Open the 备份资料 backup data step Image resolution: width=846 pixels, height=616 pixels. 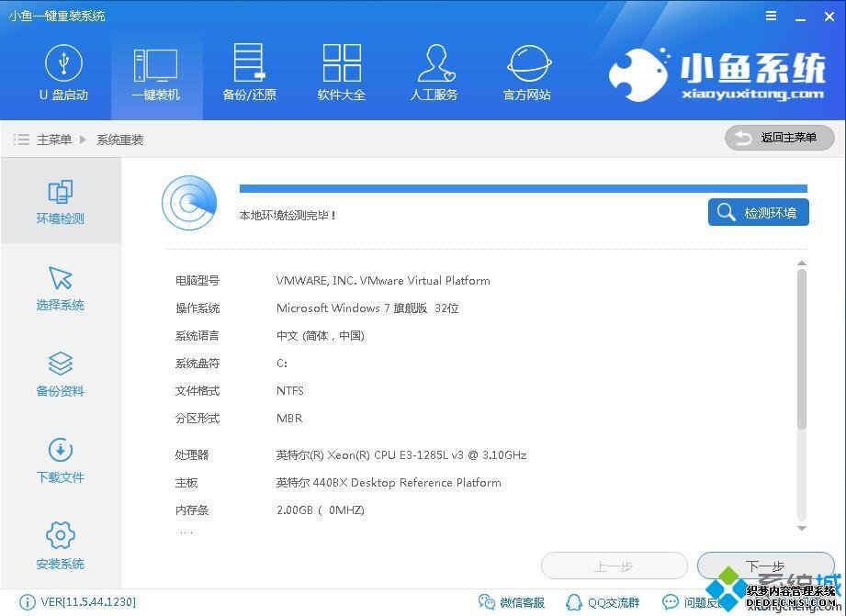pos(61,374)
